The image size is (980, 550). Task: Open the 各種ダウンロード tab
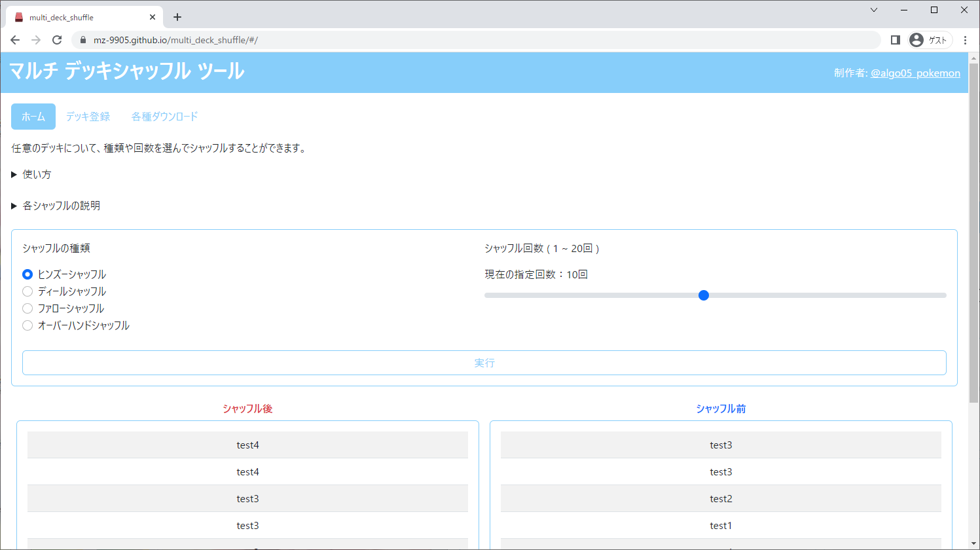tap(164, 116)
